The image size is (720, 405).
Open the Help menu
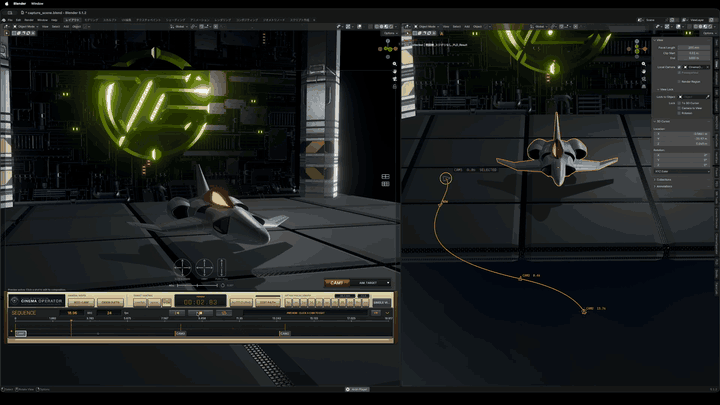[54, 20]
